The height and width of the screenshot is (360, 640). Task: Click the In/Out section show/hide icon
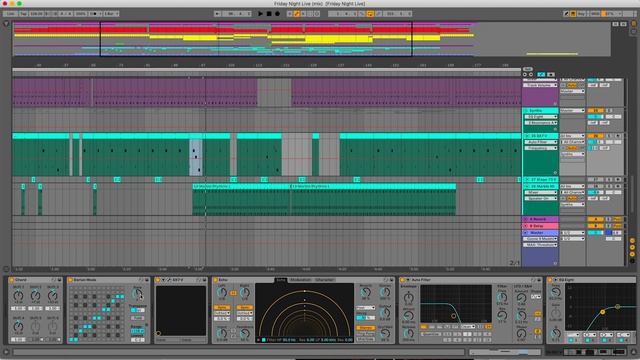click(632, 240)
